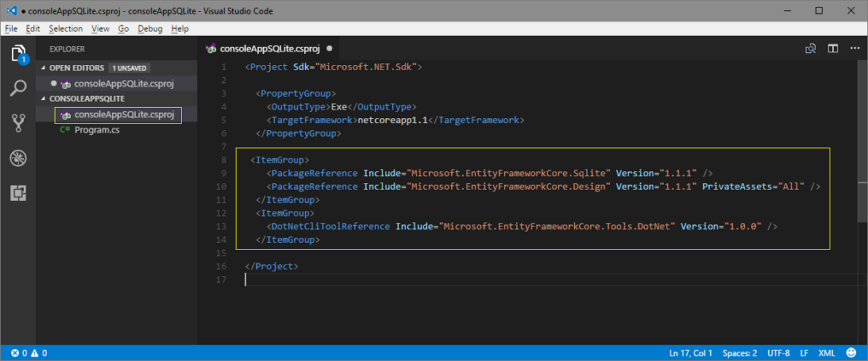Click "Microsoft.NET.Sdk" string on line 1
Screen dimensions: 868x361
(x=365, y=67)
